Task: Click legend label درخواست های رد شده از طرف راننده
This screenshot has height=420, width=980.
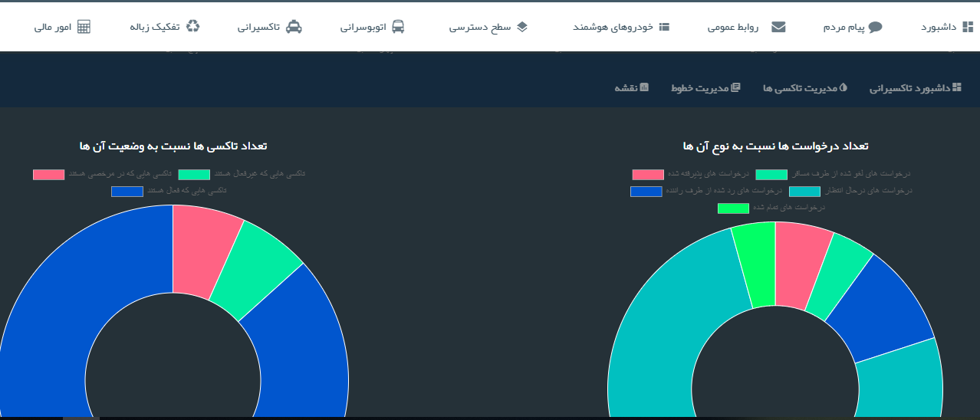Action: pos(724,191)
